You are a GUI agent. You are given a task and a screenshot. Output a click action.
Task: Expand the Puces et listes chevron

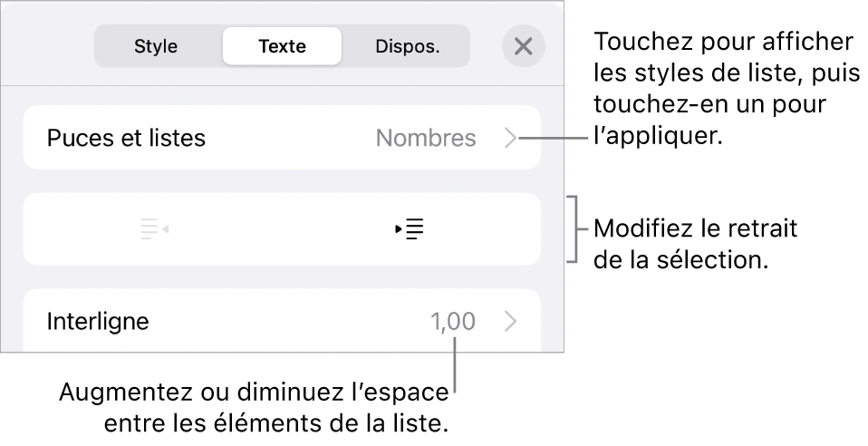tap(511, 138)
